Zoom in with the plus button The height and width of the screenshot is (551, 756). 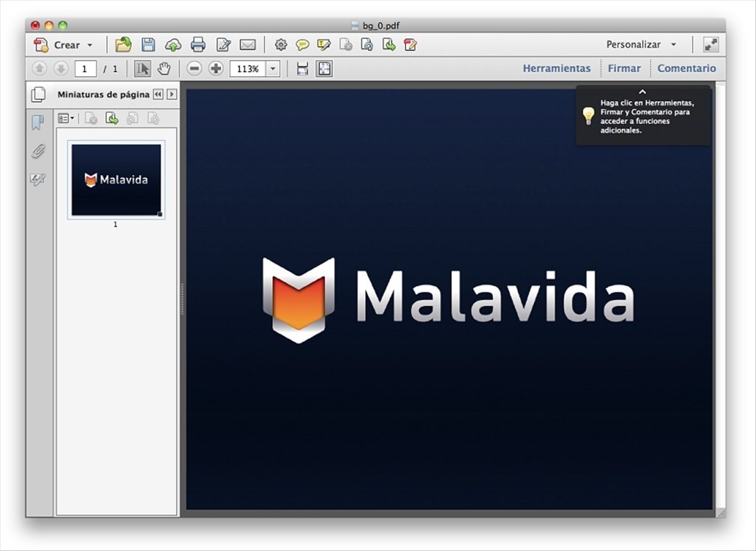click(x=216, y=69)
